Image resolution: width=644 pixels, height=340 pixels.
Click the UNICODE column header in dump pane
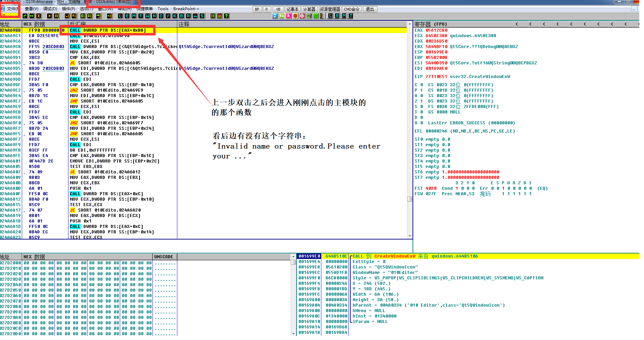click(165, 257)
